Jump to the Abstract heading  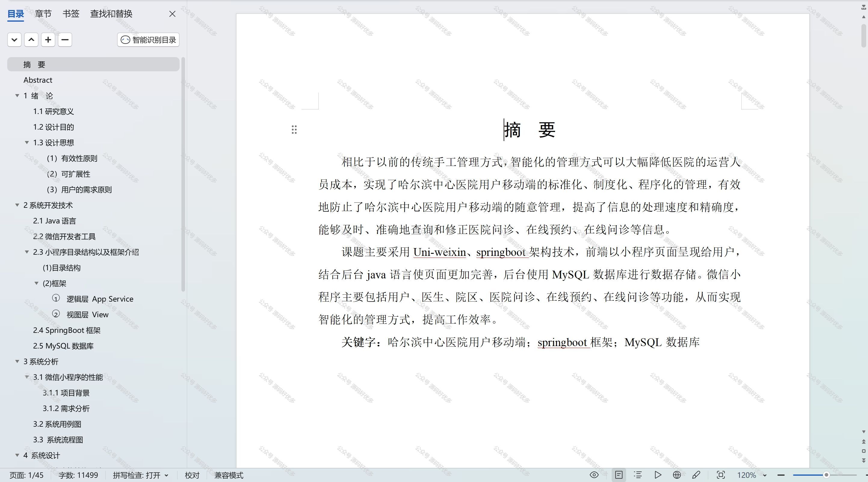coord(38,80)
